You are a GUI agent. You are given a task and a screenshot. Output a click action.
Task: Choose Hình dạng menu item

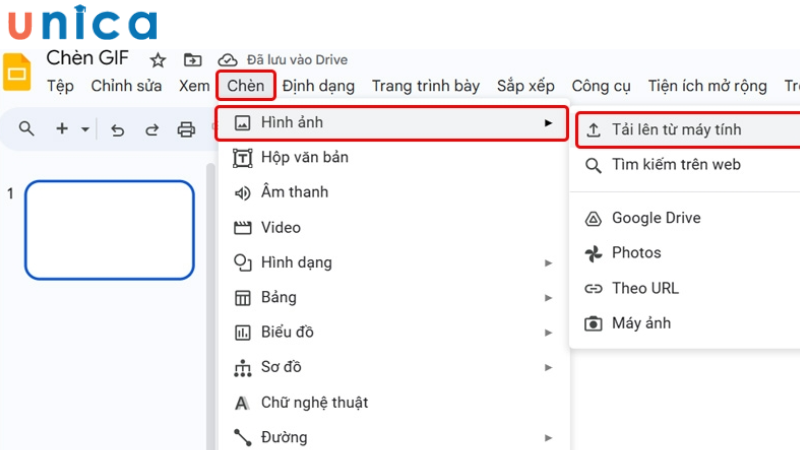tap(392, 263)
